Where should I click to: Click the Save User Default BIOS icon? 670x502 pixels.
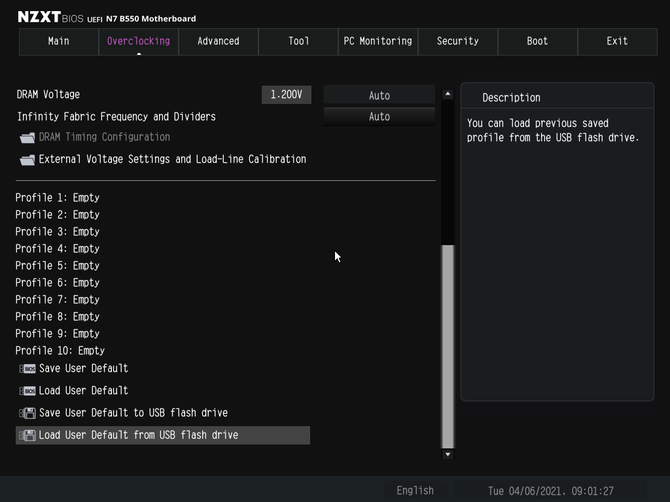[27, 369]
